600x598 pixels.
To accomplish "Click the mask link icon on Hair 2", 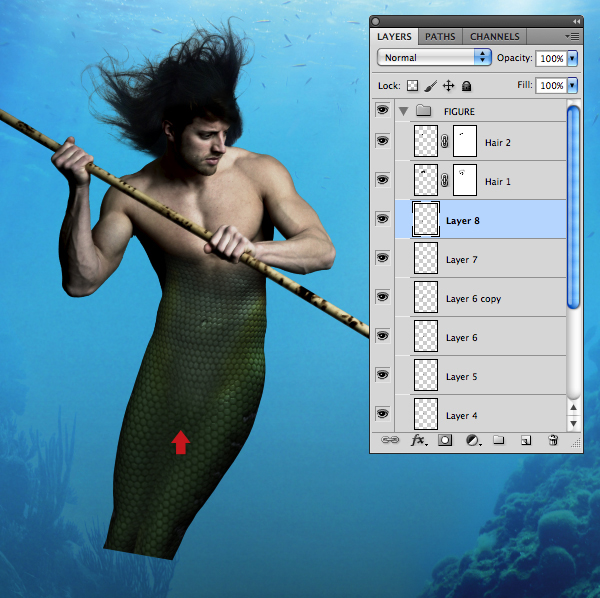I will (444, 141).
